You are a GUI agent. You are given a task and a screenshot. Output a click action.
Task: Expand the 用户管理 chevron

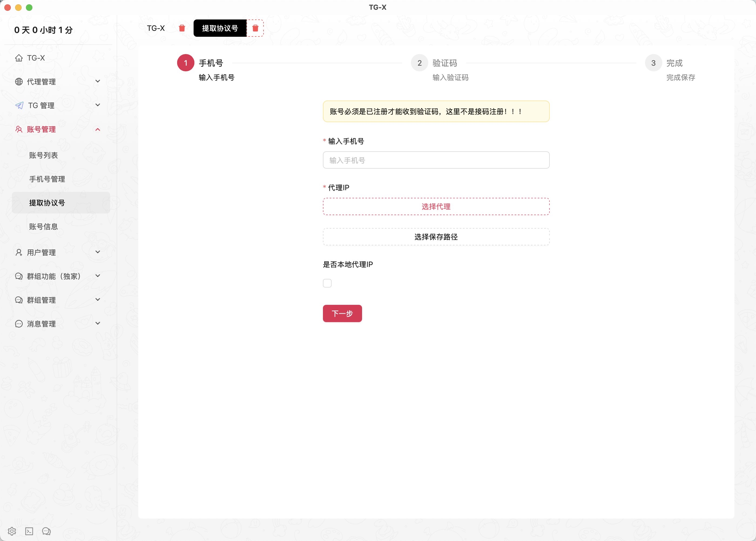(98, 252)
